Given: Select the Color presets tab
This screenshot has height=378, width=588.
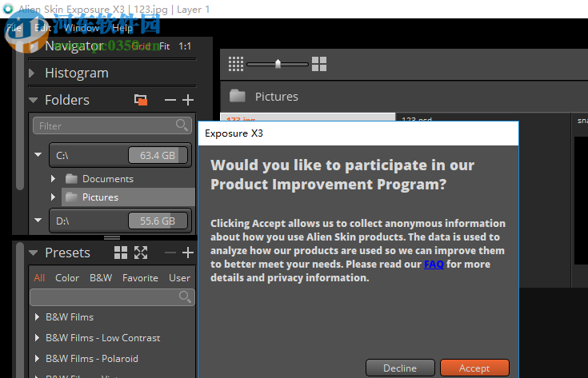Looking at the screenshot, I should (x=67, y=278).
